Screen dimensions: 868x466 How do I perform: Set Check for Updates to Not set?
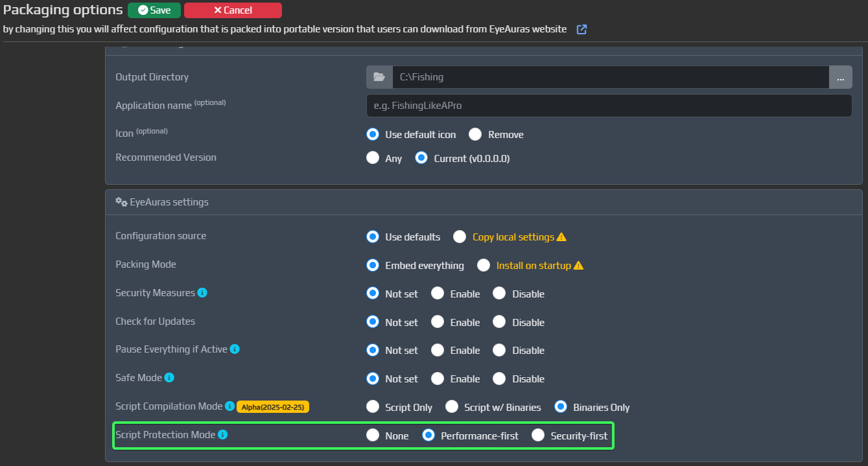(x=373, y=322)
